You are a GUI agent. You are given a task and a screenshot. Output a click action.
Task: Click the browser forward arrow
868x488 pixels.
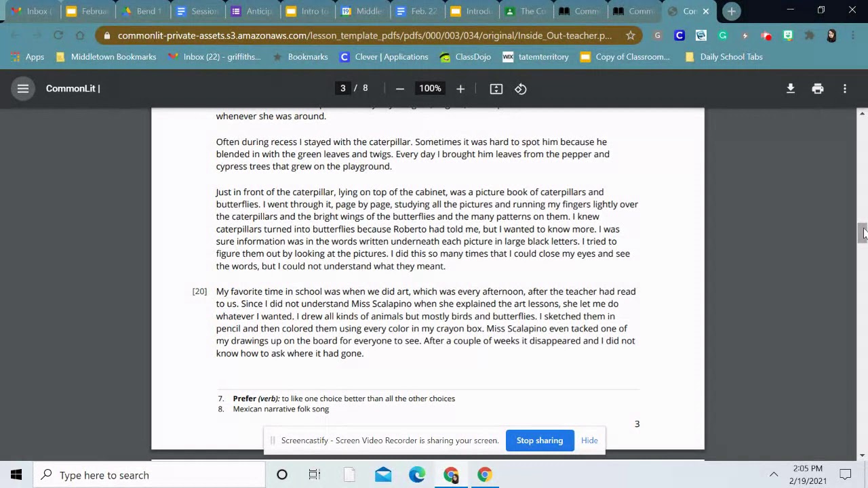click(x=37, y=35)
